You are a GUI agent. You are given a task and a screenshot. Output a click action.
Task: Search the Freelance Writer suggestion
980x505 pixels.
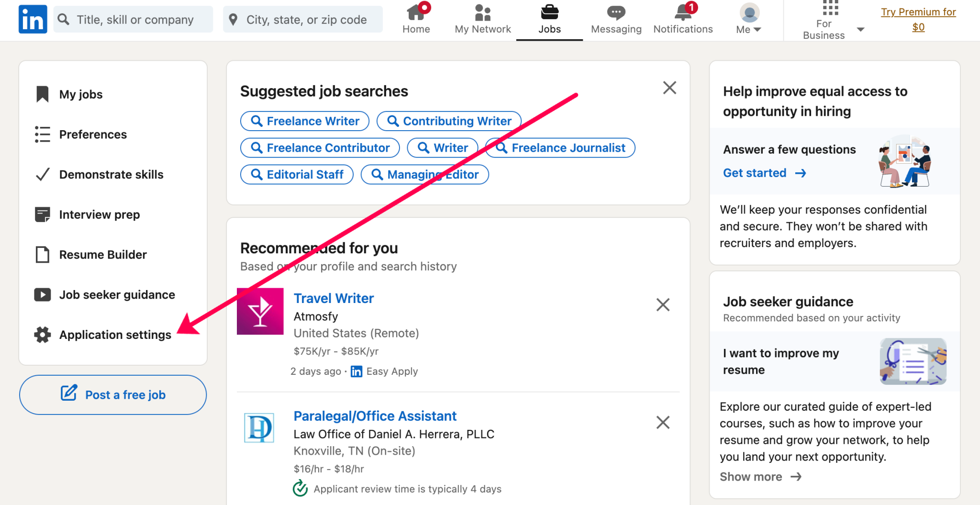(x=304, y=121)
